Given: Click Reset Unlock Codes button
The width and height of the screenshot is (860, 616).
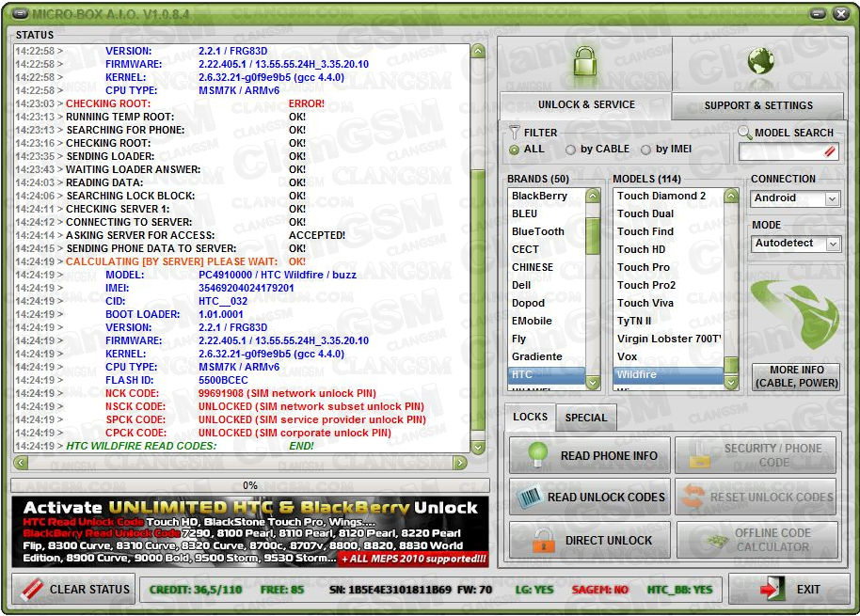Looking at the screenshot, I should (x=756, y=498).
